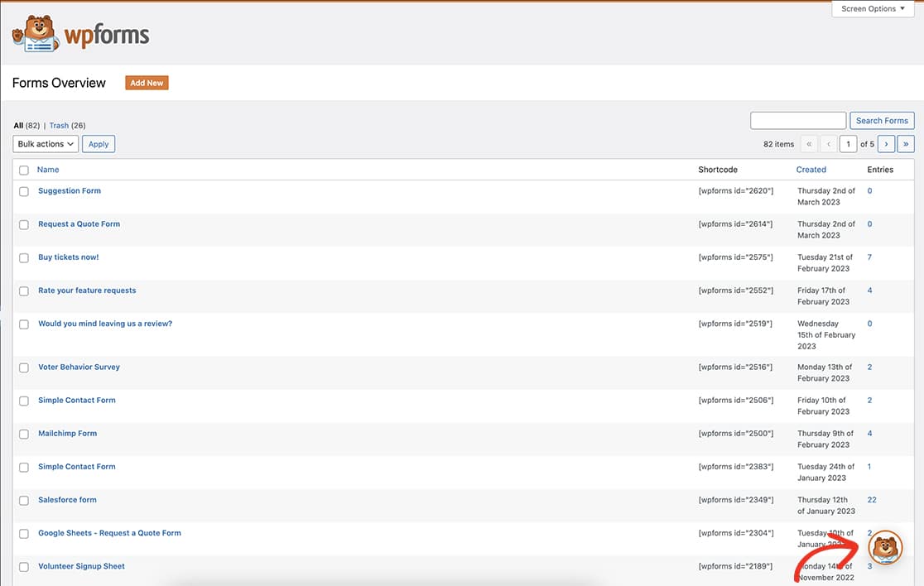
Task: Tick the Rate your feature requests checkbox
Action: (23, 291)
